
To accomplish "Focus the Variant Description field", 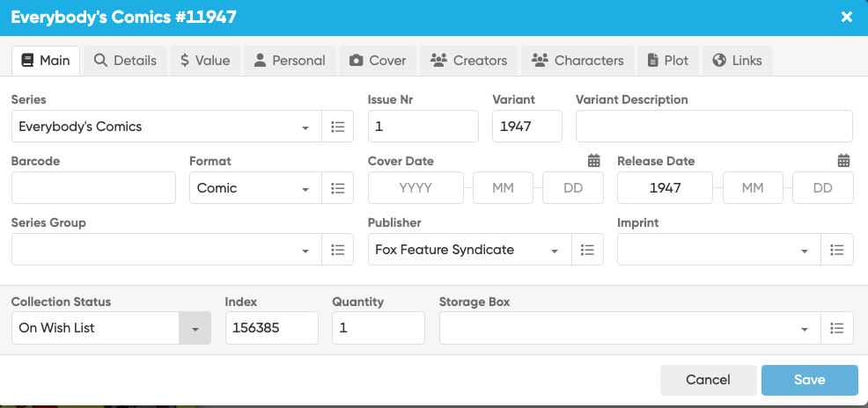I will coord(714,127).
